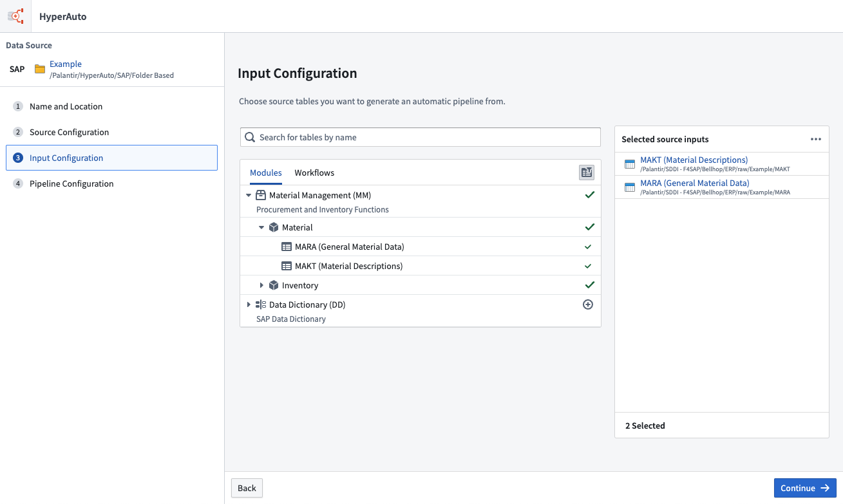Viewport: 843px width, 504px height.
Task: Add Data Dictionary using the plus icon
Action: pos(588,304)
